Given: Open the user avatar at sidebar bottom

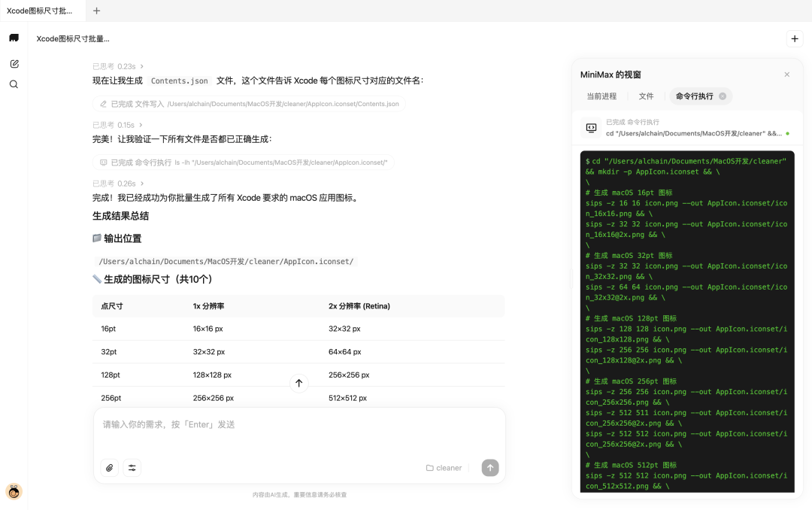Looking at the screenshot, I should point(14,491).
